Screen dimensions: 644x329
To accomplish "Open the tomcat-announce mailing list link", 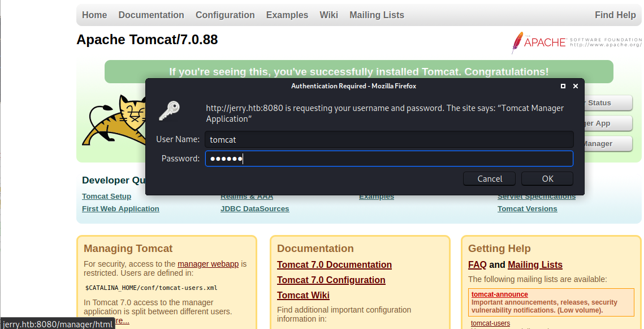I will (499, 293).
